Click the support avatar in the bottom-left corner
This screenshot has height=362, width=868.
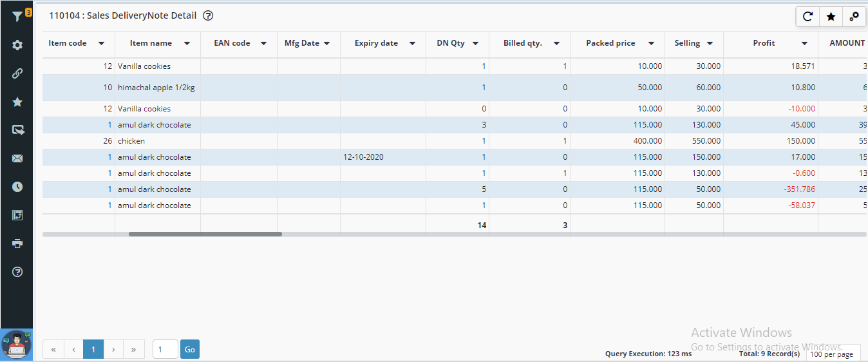(16, 345)
